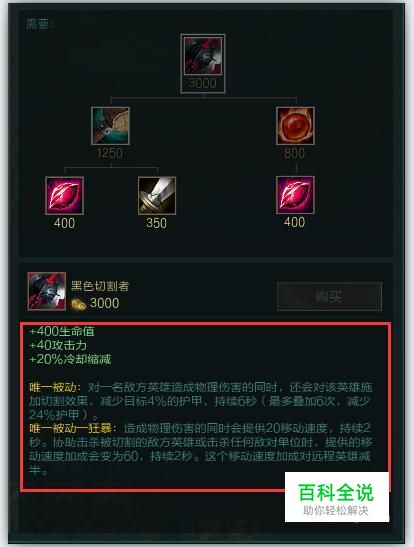Pick the Ruby Crystal beneath the Phage branch

[x=65, y=195]
